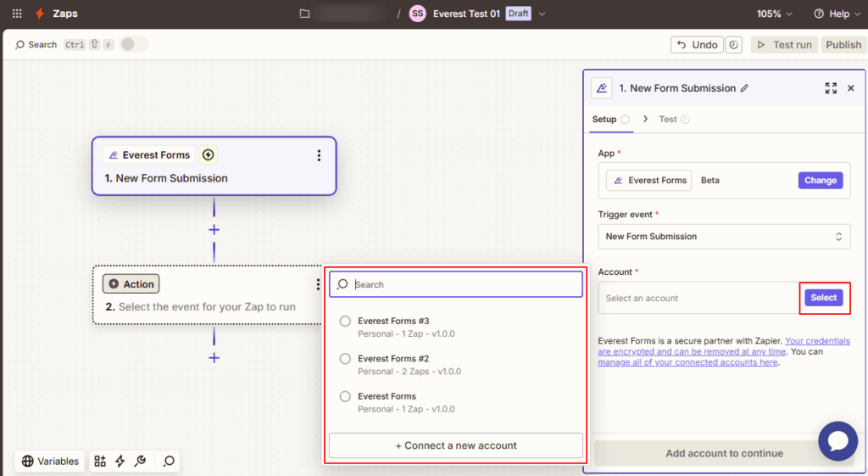This screenshot has width=868, height=476.
Task: Click the Publish button
Action: coord(843,45)
